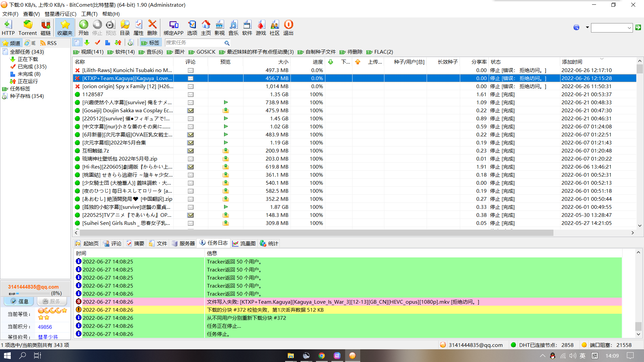
Task: Open the dropdown arrow next to globe icon
Action: coord(587,27)
